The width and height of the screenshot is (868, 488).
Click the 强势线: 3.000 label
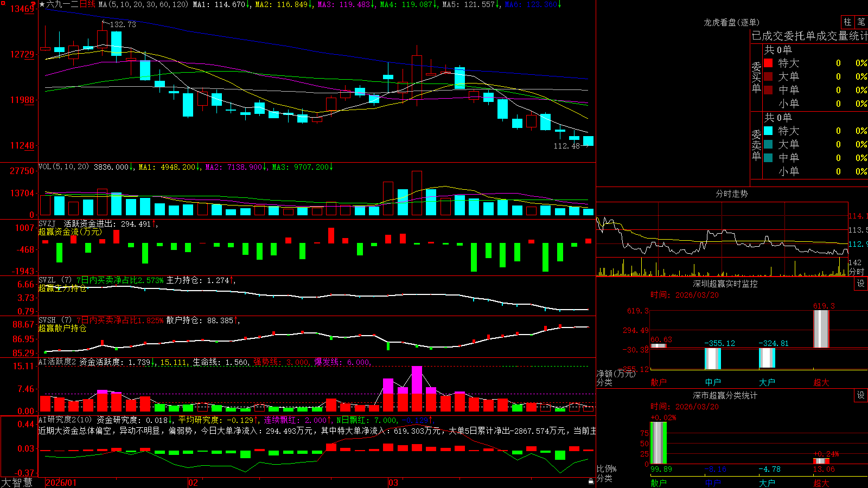point(282,362)
